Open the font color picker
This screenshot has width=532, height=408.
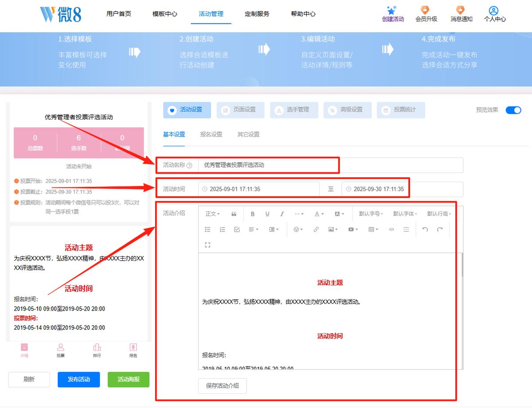point(319,214)
